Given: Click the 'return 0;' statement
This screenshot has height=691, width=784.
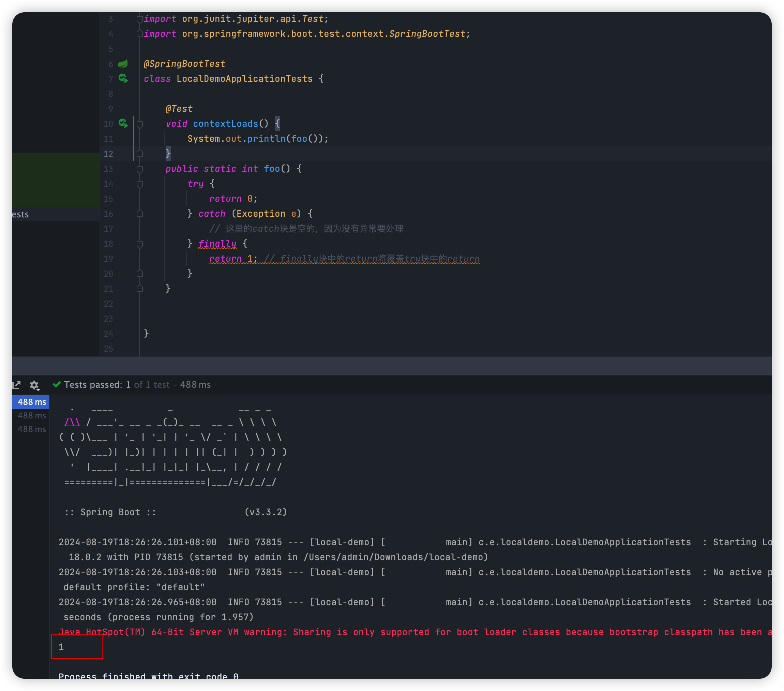Looking at the screenshot, I should [x=233, y=199].
